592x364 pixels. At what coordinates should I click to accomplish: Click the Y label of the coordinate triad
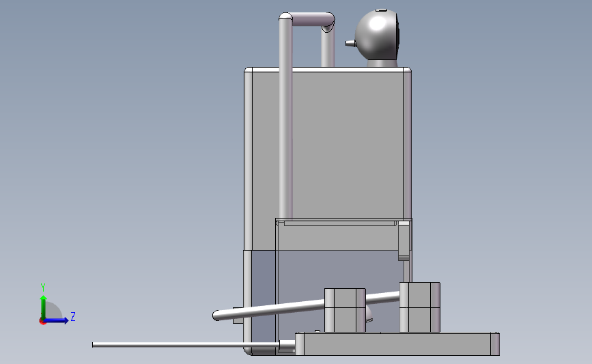coord(43,288)
